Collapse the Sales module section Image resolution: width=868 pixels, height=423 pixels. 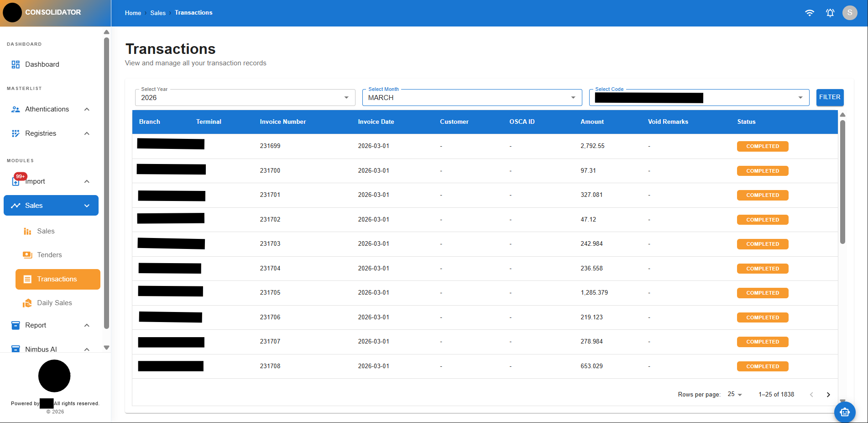pos(87,206)
